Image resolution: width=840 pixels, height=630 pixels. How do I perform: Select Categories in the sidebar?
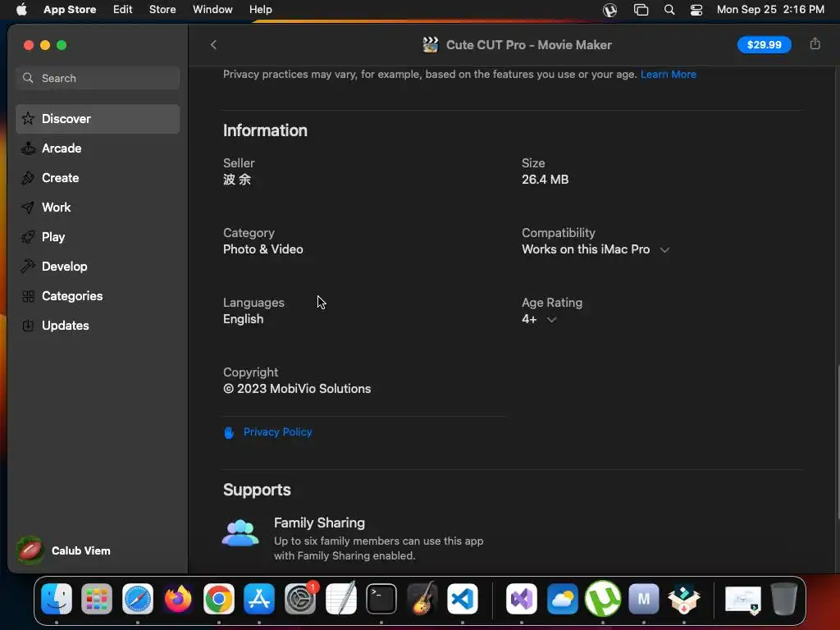click(98, 295)
